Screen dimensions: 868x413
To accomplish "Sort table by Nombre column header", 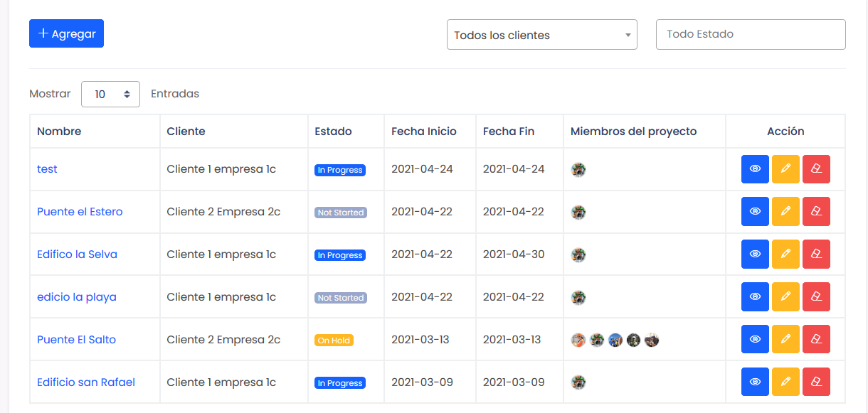I will tap(59, 132).
